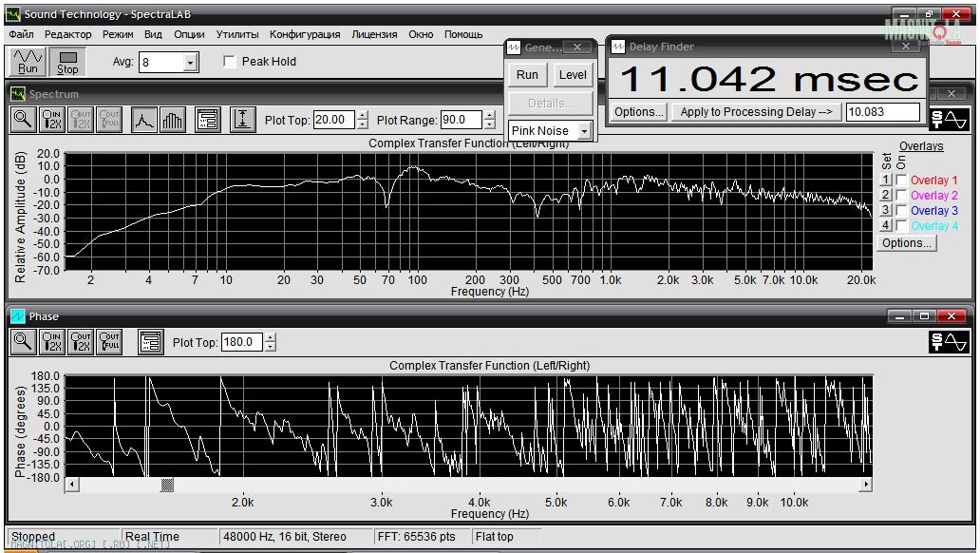The height and width of the screenshot is (553, 980).
Task: Click the Phase window title icon
Action: click(x=17, y=315)
